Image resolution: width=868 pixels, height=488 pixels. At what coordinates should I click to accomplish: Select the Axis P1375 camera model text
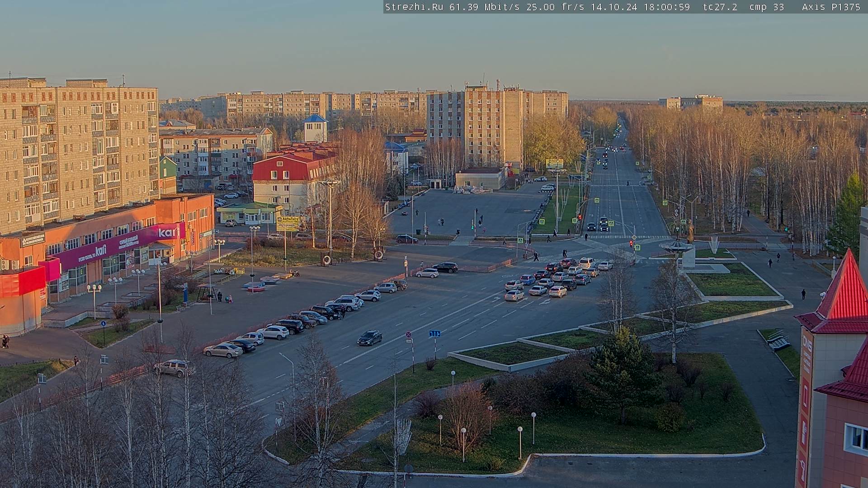coord(831,7)
